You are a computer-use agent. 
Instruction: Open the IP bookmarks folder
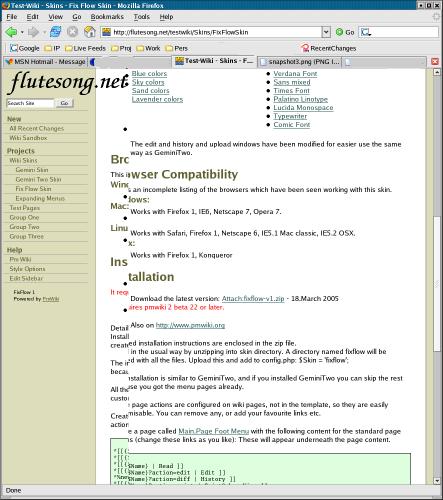coord(52,48)
